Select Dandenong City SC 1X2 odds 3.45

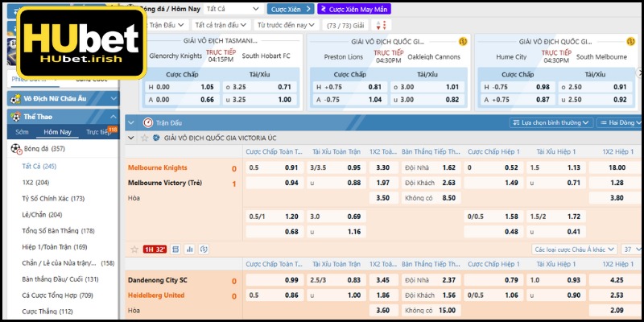383,280
